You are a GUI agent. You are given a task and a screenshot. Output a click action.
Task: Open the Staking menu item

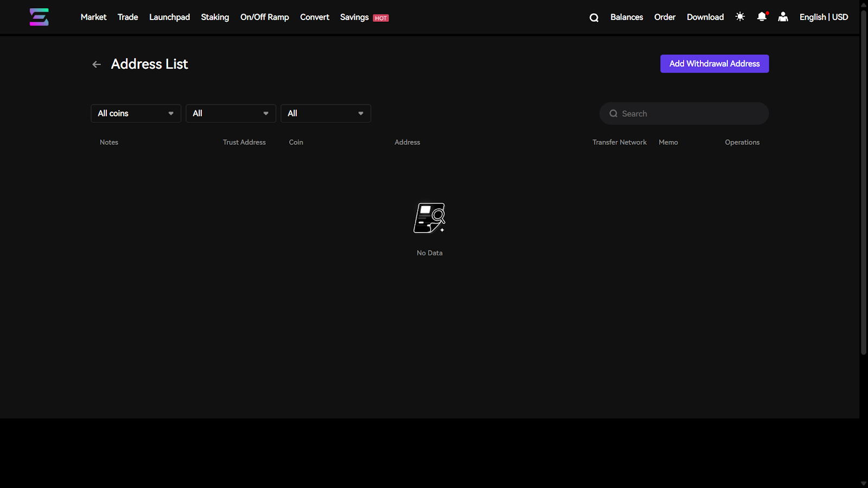click(x=215, y=17)
